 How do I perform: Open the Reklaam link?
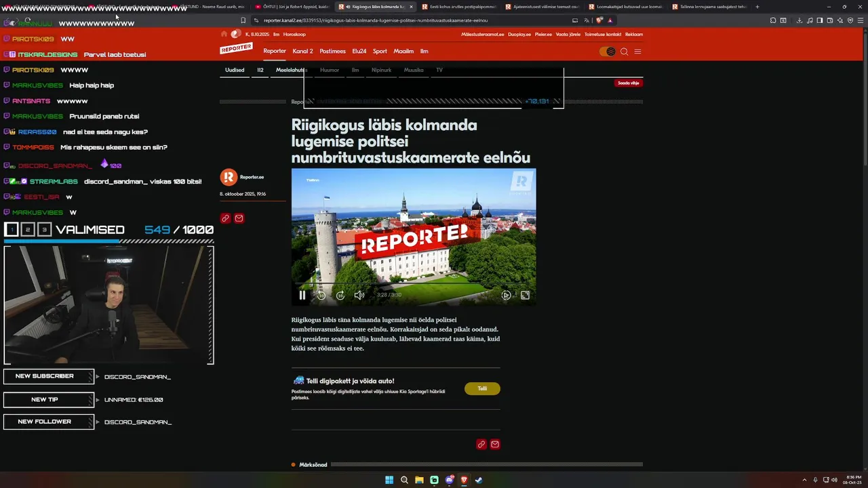[x=634, y=34]
